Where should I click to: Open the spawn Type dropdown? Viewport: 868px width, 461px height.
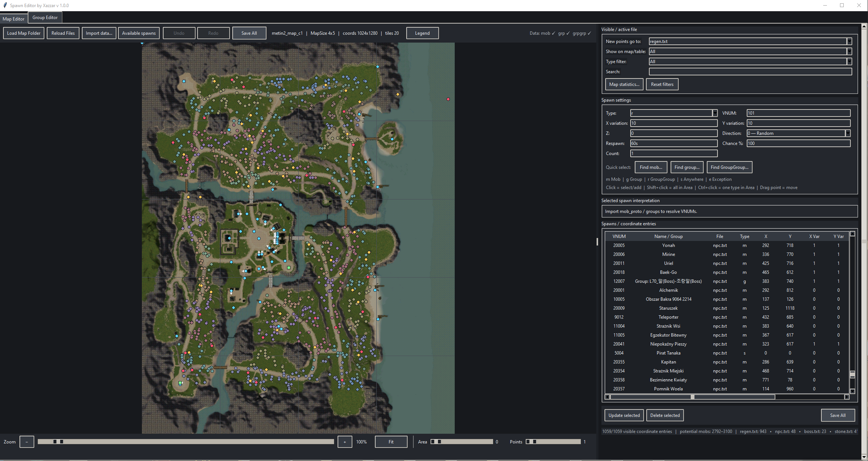715,113
